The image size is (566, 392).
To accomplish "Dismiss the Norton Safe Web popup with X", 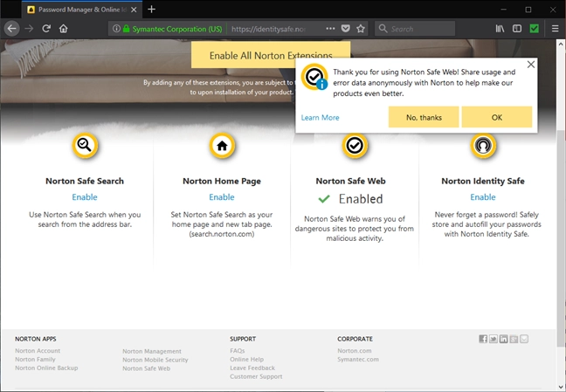I will [x=531, y=65].
